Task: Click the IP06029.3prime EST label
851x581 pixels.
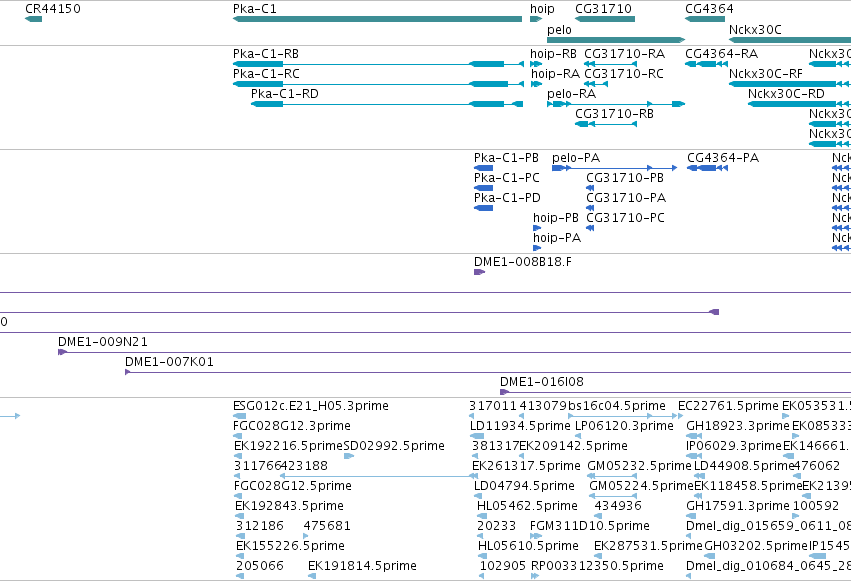Action: 734,446
